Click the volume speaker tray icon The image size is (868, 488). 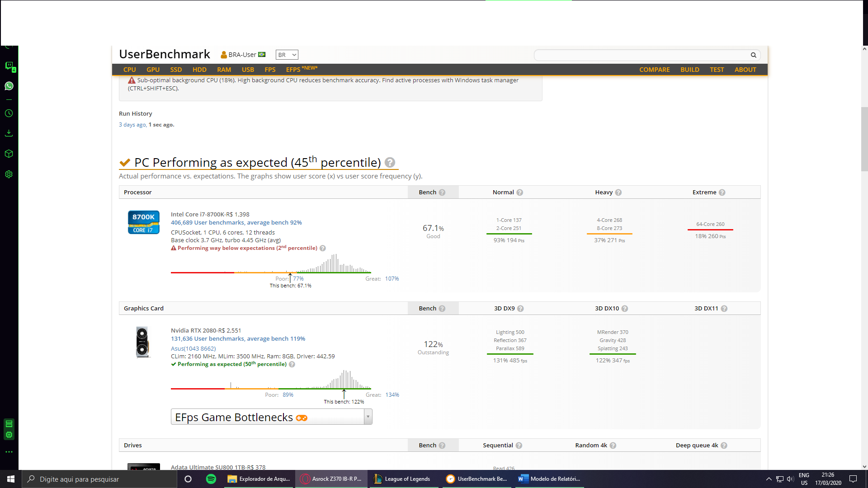tap(790, 479)
